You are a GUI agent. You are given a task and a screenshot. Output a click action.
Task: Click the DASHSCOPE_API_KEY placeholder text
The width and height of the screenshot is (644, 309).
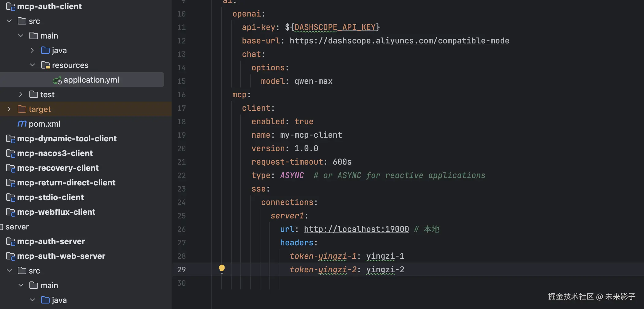point(335,27)
